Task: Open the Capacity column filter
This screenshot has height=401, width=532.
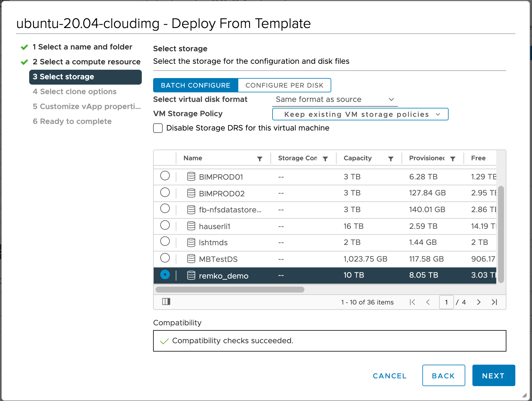Action: [x=391, y=158]
